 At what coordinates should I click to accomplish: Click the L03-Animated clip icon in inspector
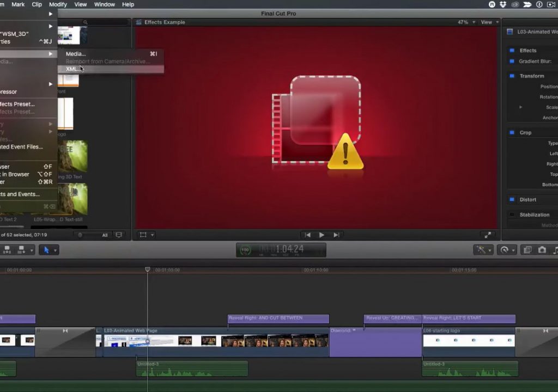[x=510, y=32]
